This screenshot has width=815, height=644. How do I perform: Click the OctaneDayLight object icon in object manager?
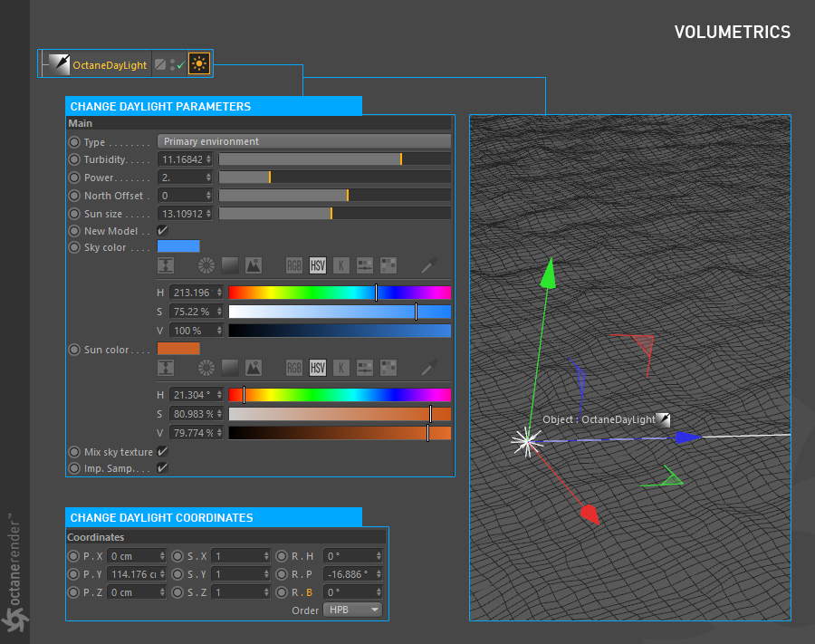point(59,64)
